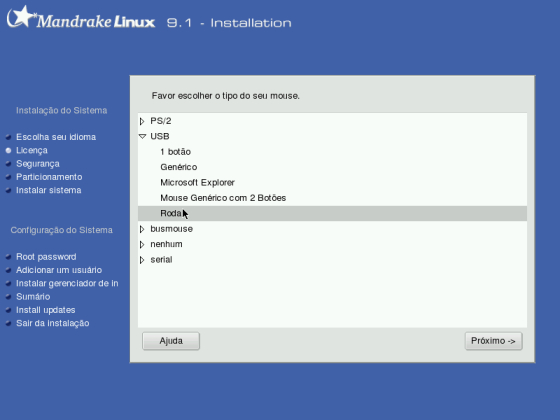Click the 'Adicionar um usuário' step
Viewport: 560px width, 420px height.
[59, 270]
